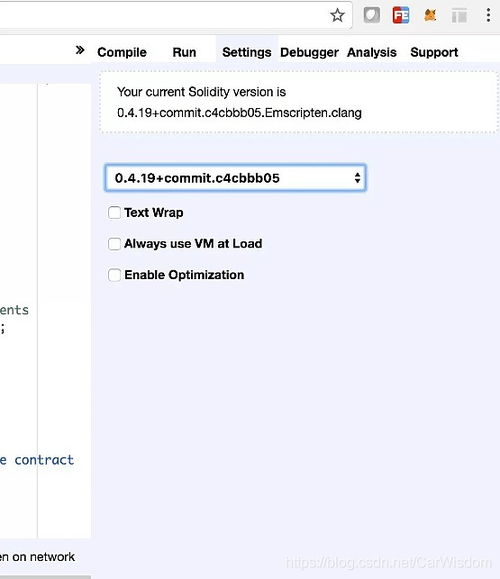Viewport: 500px width, 579px height.
Task: Click the version selector stepper arrows
Action: pos(357,178)
